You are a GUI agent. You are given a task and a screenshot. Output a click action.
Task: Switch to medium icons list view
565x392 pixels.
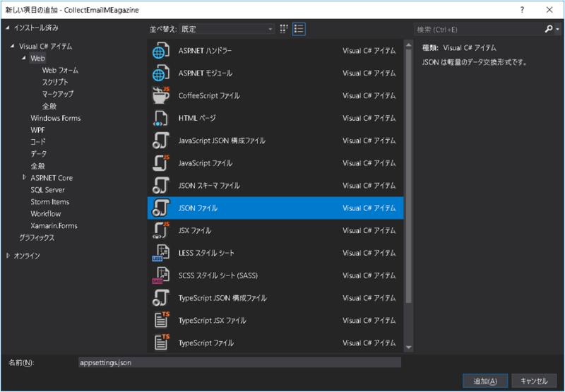[x=299, y=29]
